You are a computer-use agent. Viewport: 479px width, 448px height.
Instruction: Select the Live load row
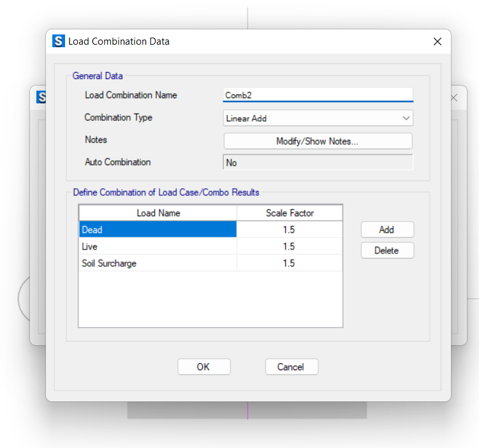[158, 246]
